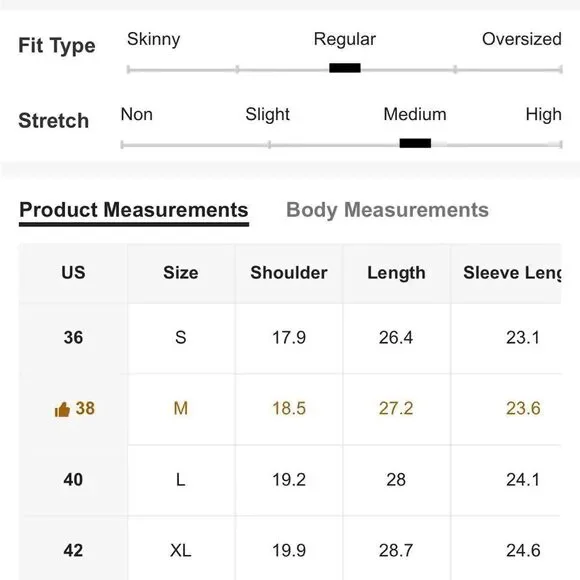The image size is (580, 580).
Task: Click the Sleeve Length column header
Action: (512, 273)
